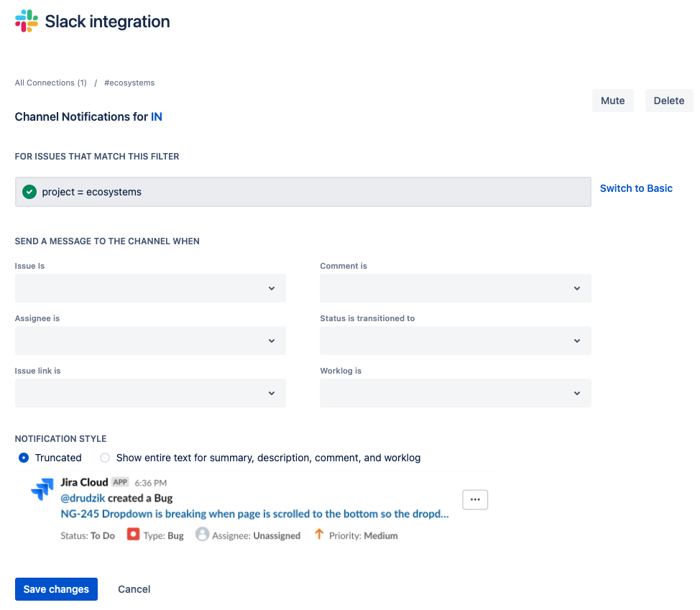Go to All Connections (1) breadcrumb

point(51,83)
